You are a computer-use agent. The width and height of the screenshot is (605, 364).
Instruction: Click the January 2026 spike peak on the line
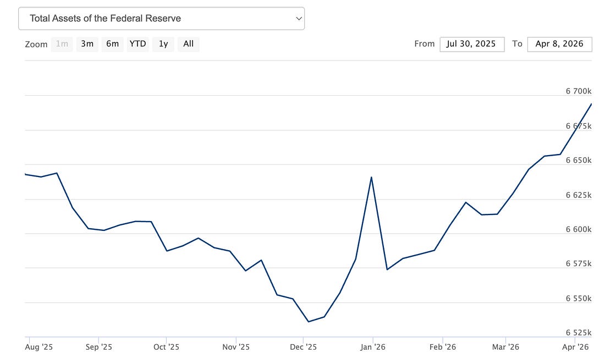point(371,178)
